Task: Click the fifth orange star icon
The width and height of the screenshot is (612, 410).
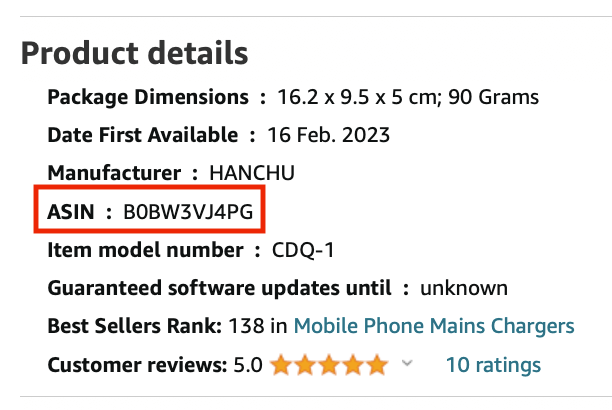Action: coord(377,365)
